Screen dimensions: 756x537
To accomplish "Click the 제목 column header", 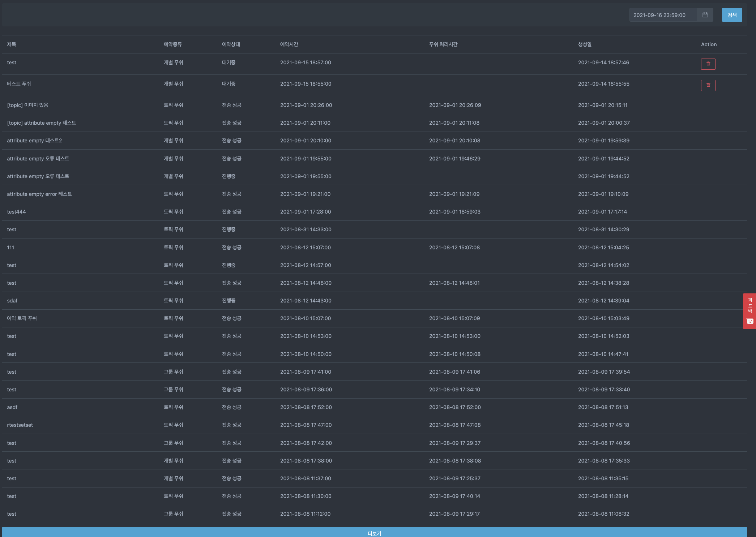I will pyautogui.click(x=12, y=44).
